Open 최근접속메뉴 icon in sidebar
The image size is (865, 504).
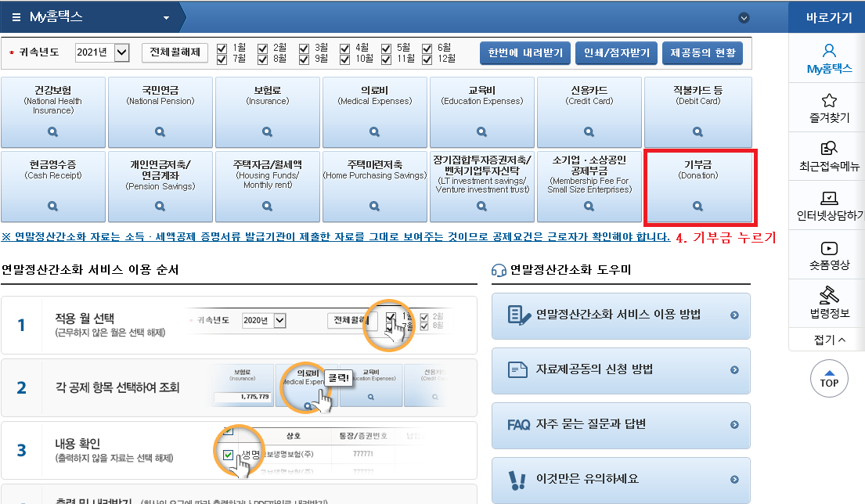(829, 149)
